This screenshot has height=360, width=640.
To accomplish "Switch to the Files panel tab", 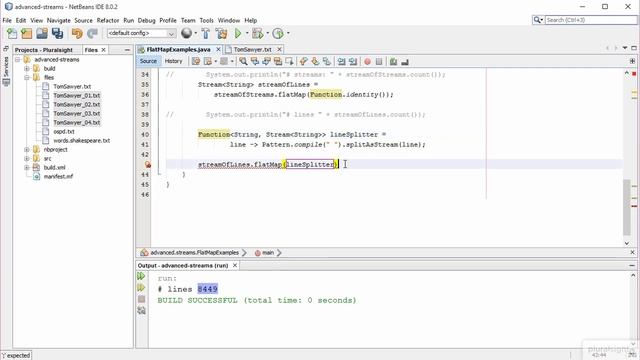I will pyautogui.click(x=91, y=50).
